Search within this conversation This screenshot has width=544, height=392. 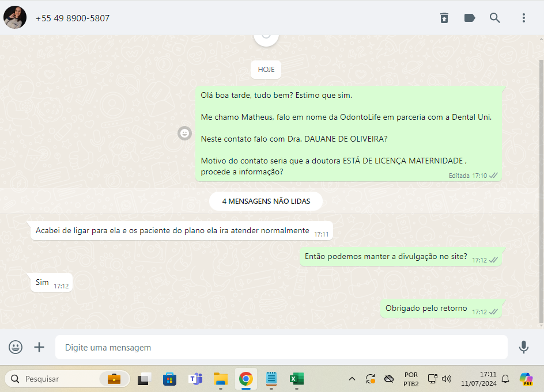pyautogui.click(x=495, y=18)
